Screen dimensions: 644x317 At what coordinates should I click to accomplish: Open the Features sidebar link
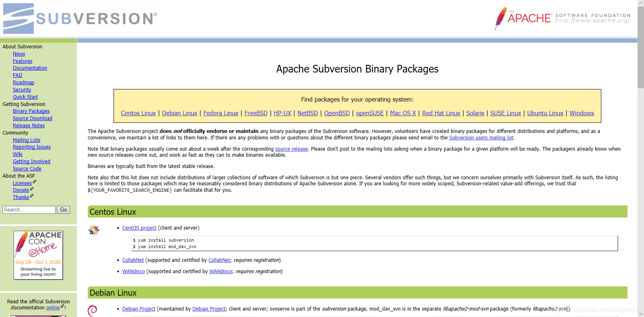pyautogui.click(x=23, y=61)
